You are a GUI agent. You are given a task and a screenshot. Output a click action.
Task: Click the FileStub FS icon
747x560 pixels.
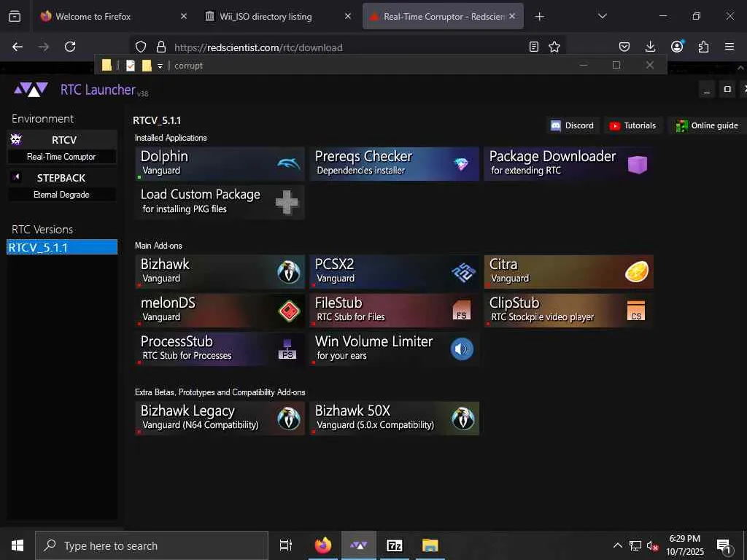461,311
